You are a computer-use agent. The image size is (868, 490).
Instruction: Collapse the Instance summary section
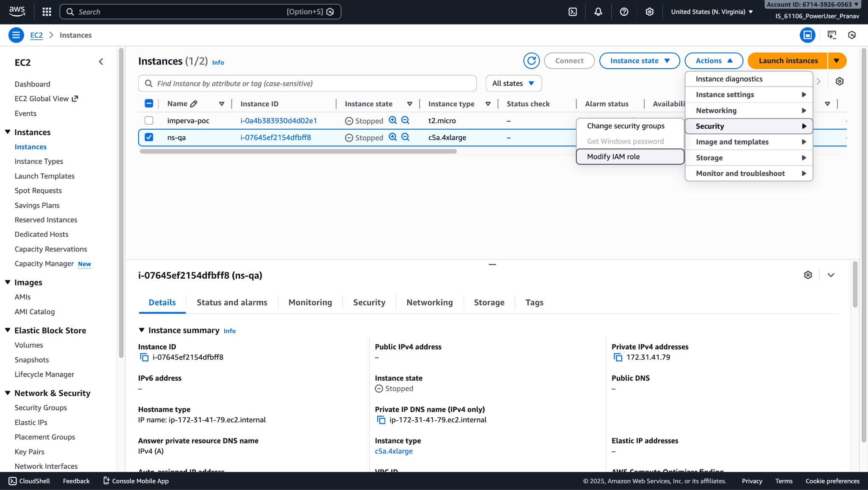142,330
